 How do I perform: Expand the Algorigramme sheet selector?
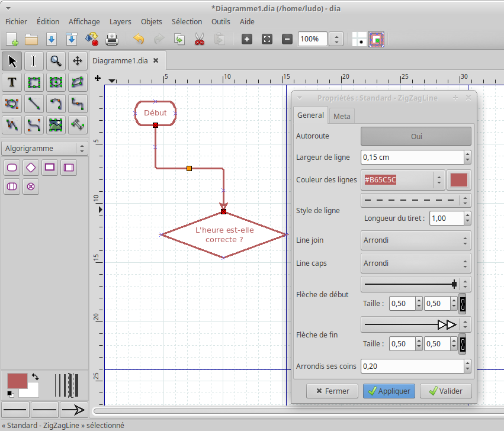(x=44, y=149)
